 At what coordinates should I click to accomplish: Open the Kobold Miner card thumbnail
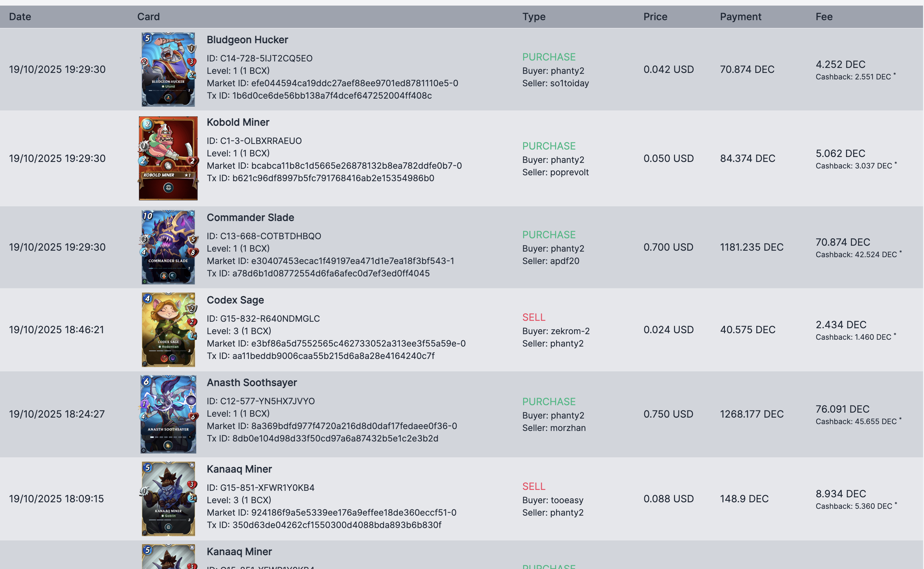[x=168, y=158]
